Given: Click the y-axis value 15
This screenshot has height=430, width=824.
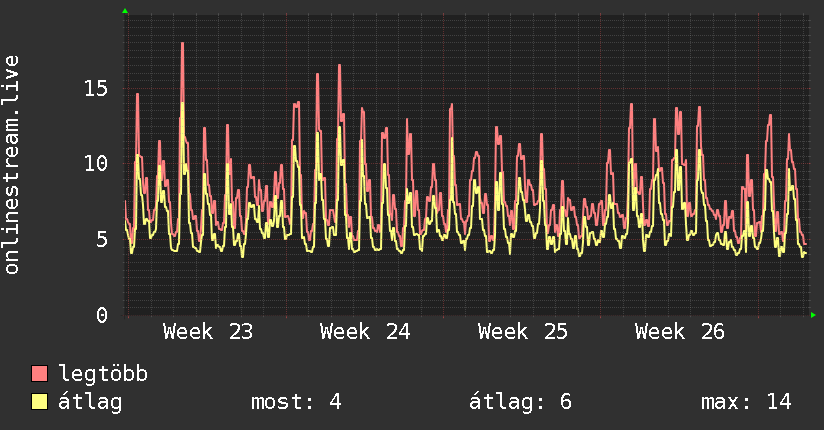Looking at the screenshot, I should pos(96,88).
